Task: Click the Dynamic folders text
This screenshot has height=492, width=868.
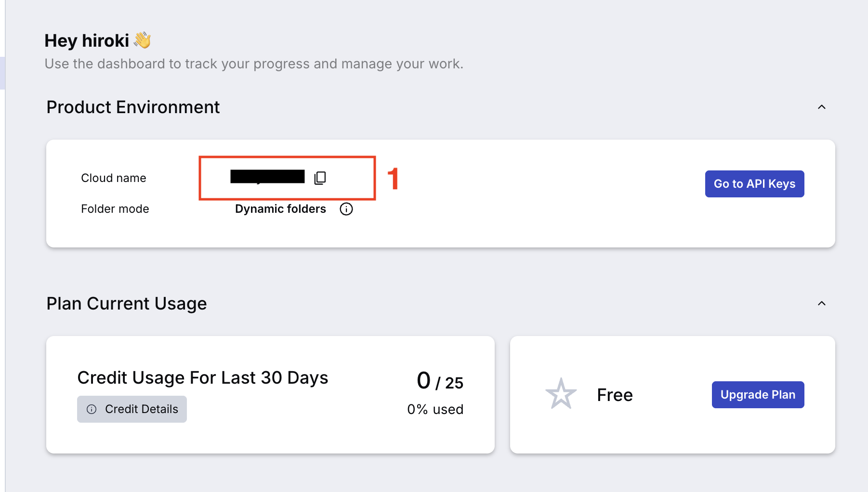Action: pos(280,209)
